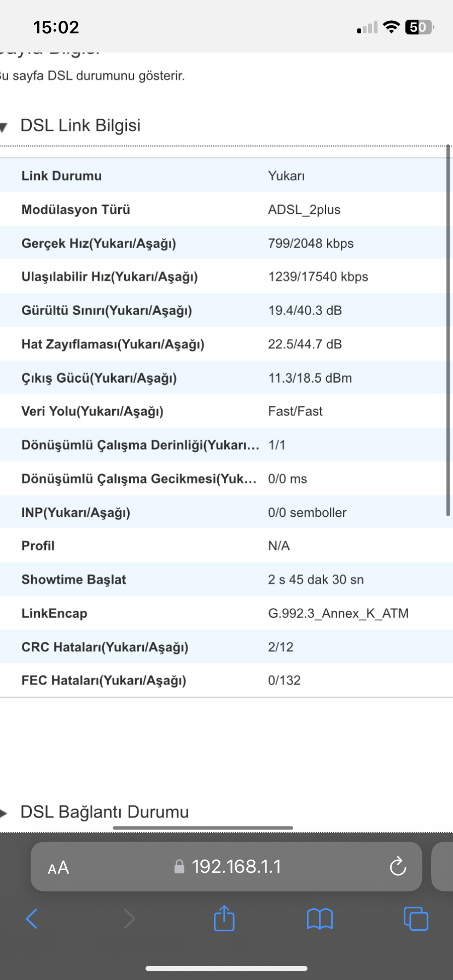Tap the Safari forward arrow

(x=129, y=919)
